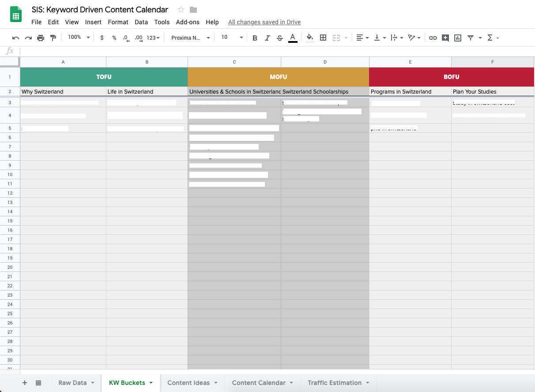
Task: Star this document
Action: tap(181, 10)
